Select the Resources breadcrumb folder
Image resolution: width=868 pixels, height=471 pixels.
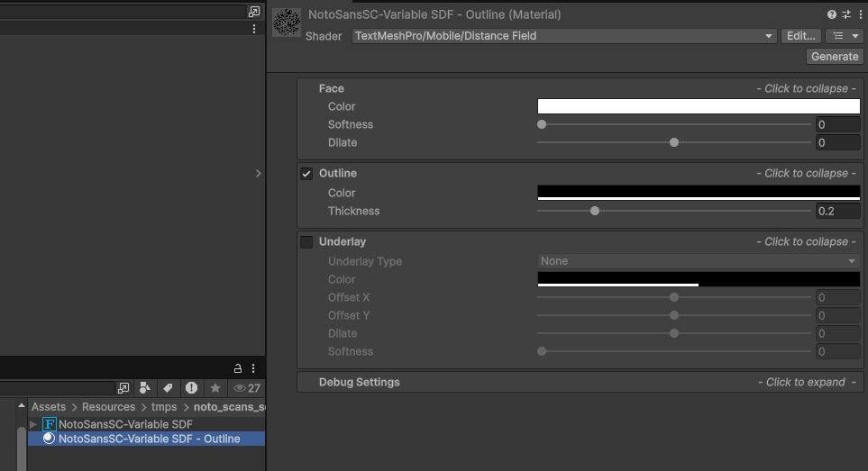click(108, 407)
